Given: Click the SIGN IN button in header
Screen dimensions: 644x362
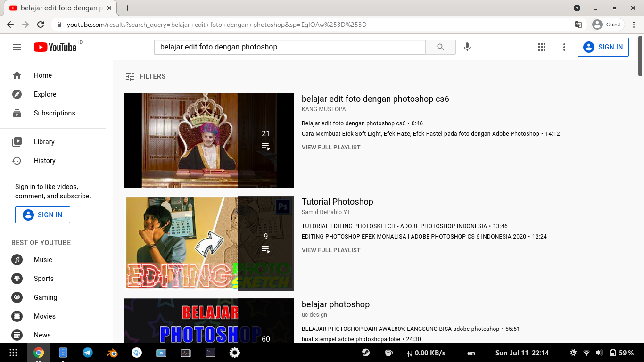Looking at the screenshot, I should pos(603,47).
